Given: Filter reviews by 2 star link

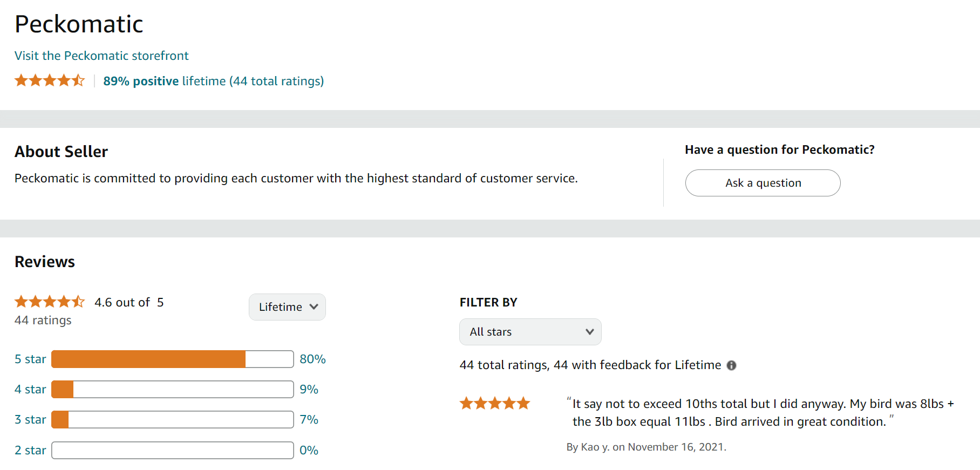Looking at the screenshot, I should pyautogui.click(x=30, y=450).
